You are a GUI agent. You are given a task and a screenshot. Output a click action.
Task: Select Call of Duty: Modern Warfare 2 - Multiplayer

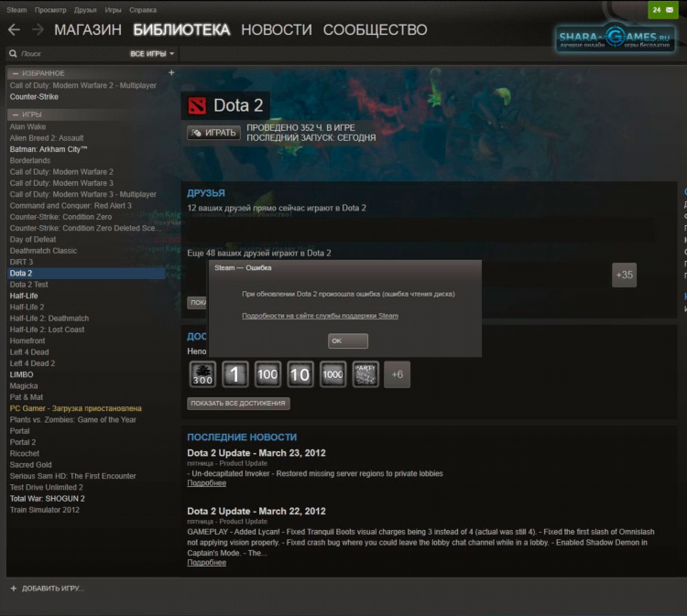coord(82,85)
